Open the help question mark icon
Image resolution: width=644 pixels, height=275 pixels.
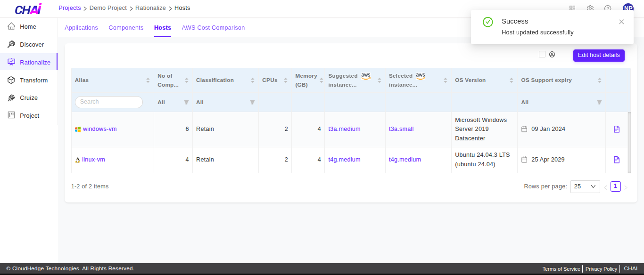pyautogui.click(x=608, y=8)
